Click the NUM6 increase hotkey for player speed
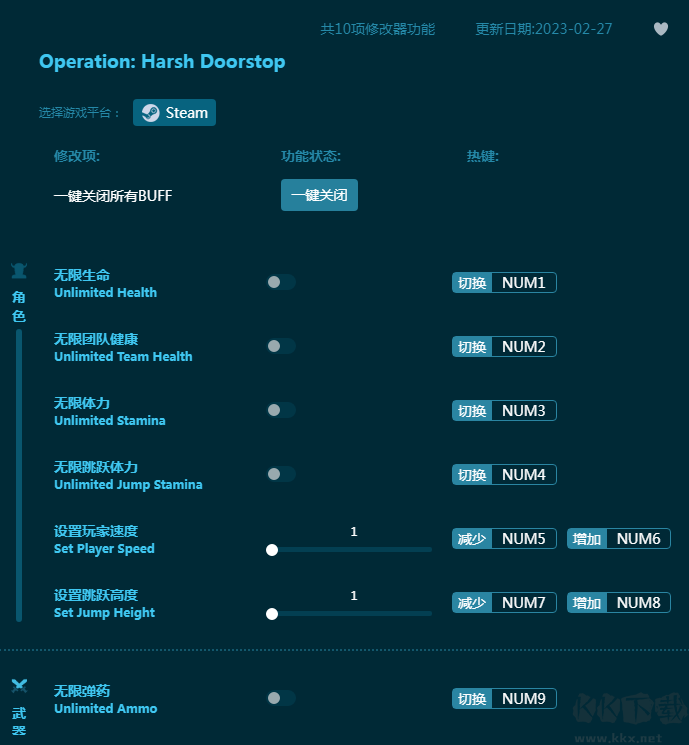Screen dimensions: 689x745 pyautogui.click(x=638, y=539)
